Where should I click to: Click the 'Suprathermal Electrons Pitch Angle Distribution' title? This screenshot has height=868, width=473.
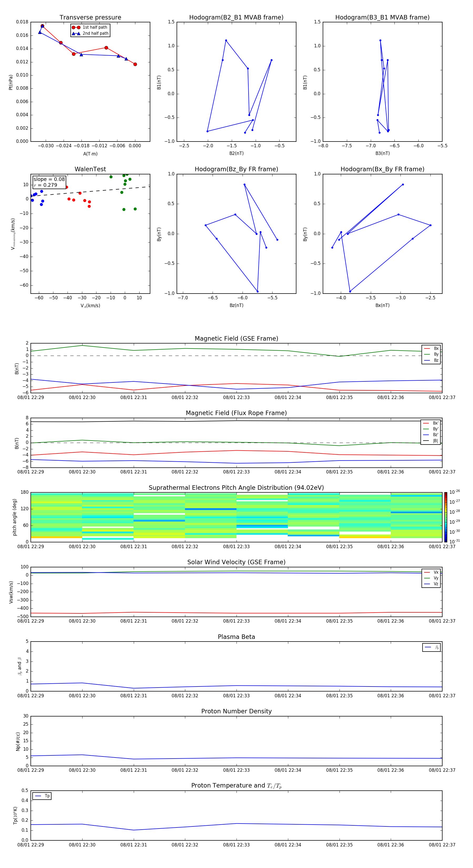[236, 488]
